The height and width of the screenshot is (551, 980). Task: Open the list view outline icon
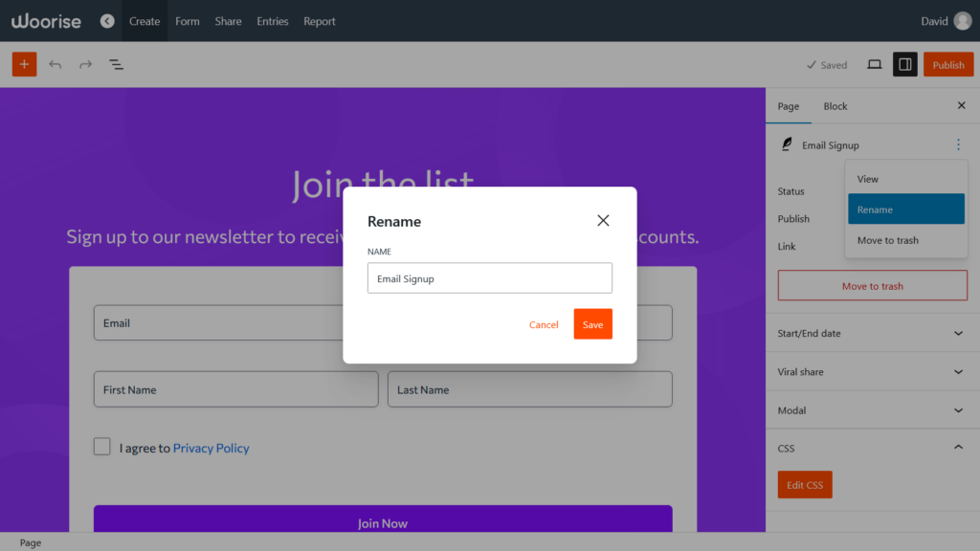click(116, 64)
